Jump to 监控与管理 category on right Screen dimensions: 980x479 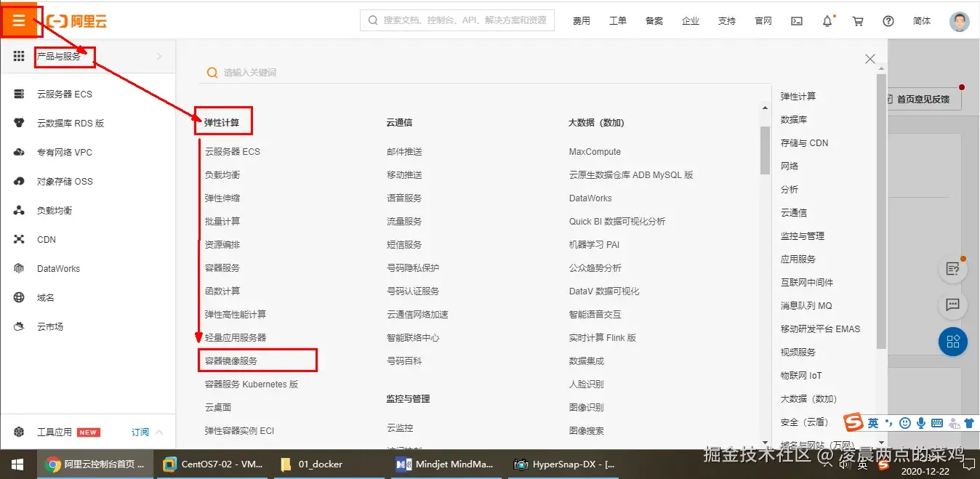click(803, 236)
